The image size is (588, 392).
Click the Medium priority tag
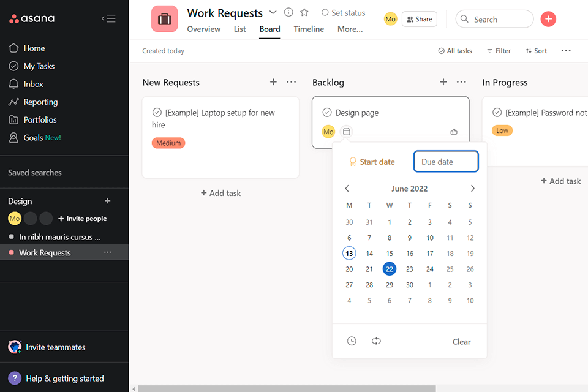point(168,143)
